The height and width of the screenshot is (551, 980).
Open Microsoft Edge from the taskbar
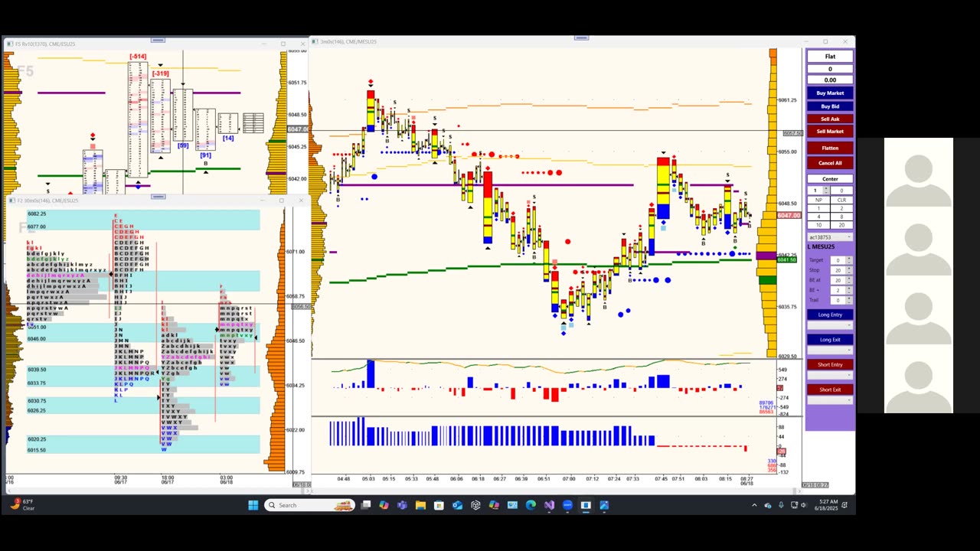pos(531,505)
